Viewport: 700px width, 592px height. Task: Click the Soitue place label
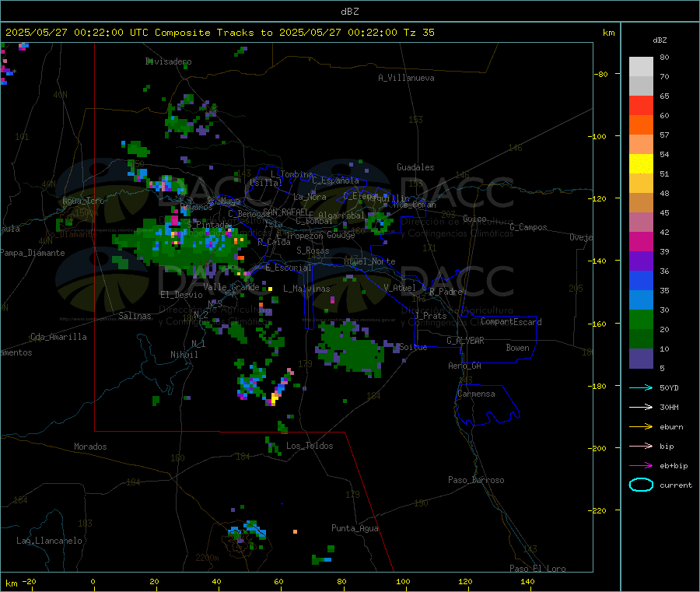(x=414, y=347)
